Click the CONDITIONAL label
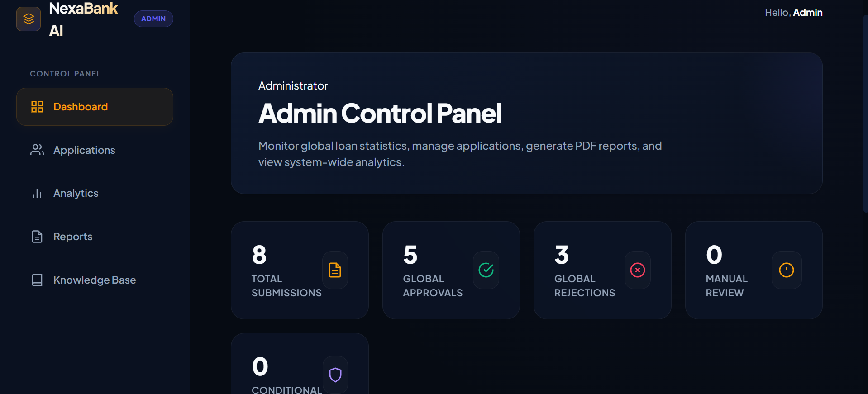868x394 pixels. 287,389
